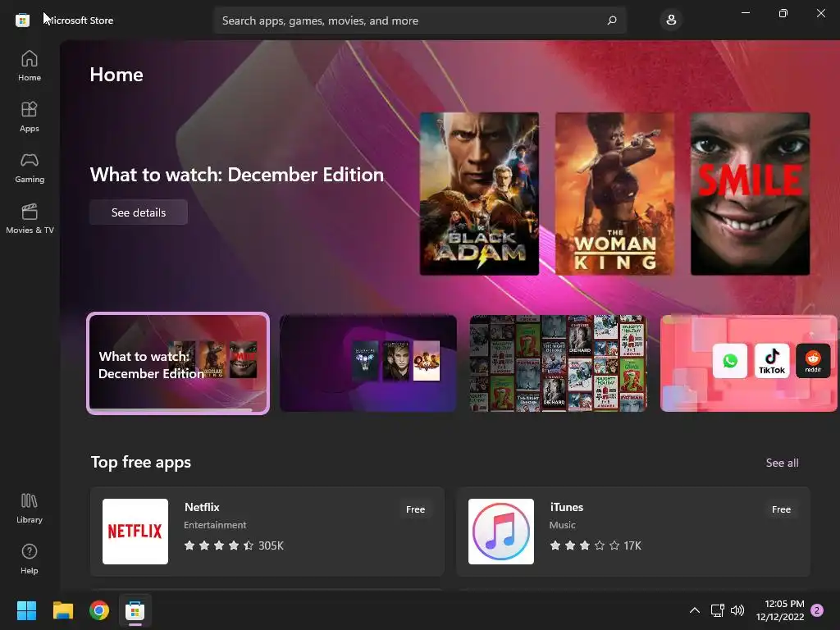Viewport: 840px width, 630px height.
Task: Select the purple movie collection carousel card
Action: 368,363
